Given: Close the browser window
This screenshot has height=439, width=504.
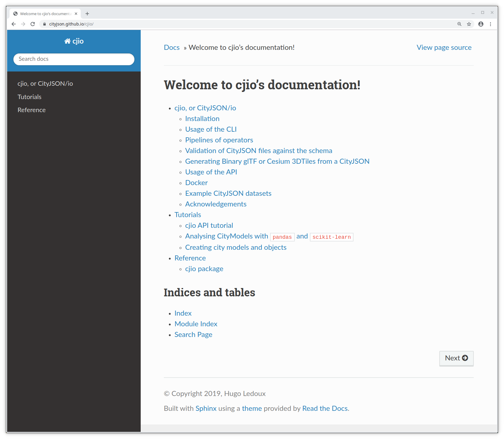Looking at the screenshot, I should click(x=492, y=12).
